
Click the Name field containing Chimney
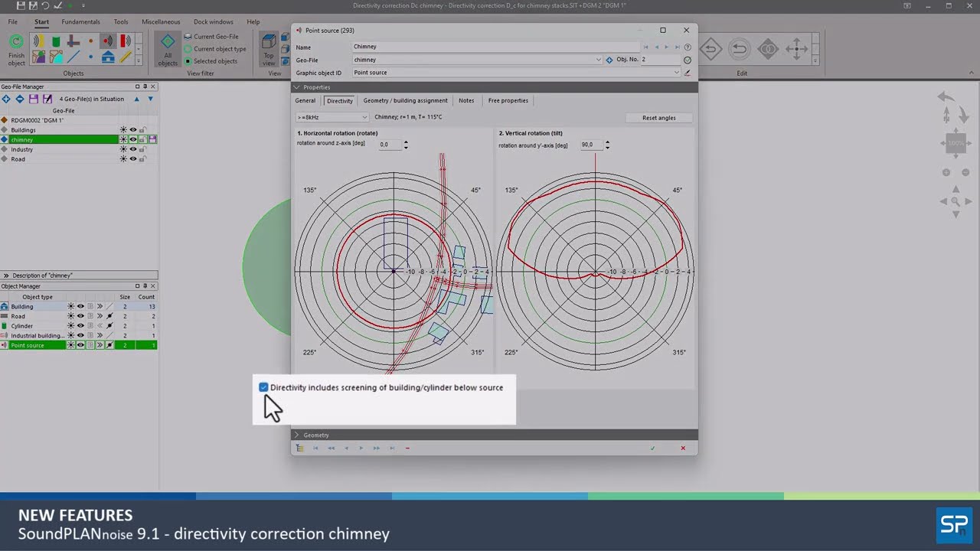[x=496, y=47]
